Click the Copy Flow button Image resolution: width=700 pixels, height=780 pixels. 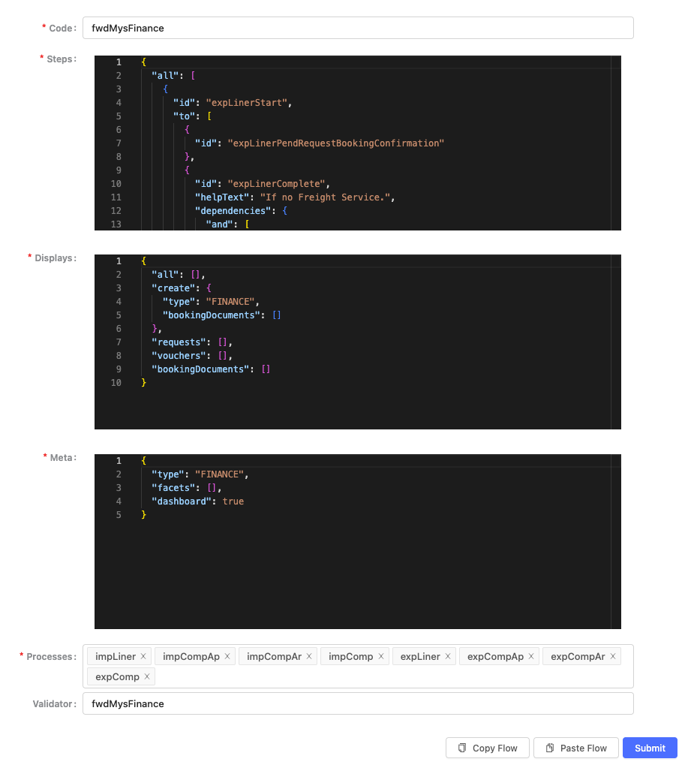pos(487,748)
